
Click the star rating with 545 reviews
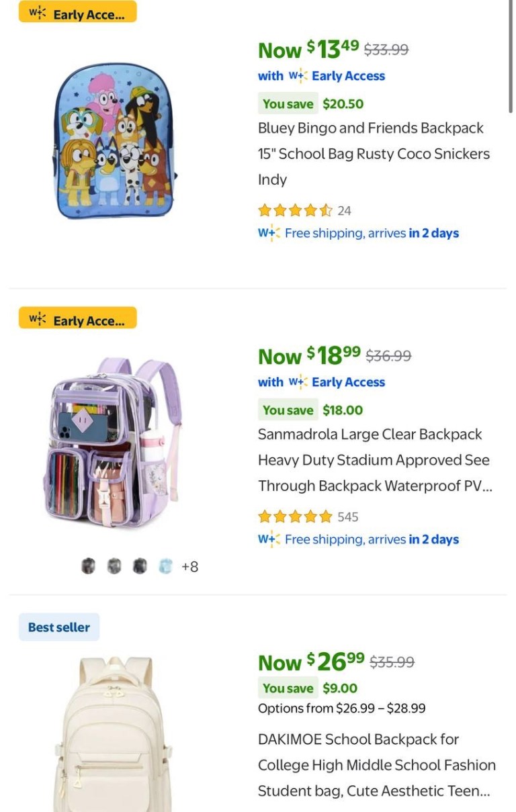click(x=295, y=517)
